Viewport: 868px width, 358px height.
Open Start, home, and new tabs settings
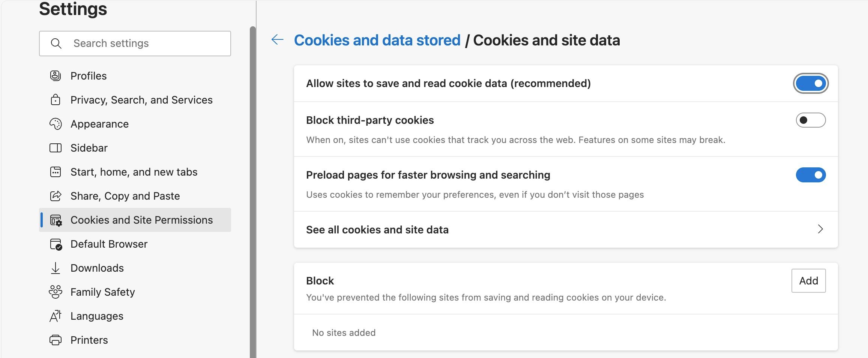click(134, 171)
